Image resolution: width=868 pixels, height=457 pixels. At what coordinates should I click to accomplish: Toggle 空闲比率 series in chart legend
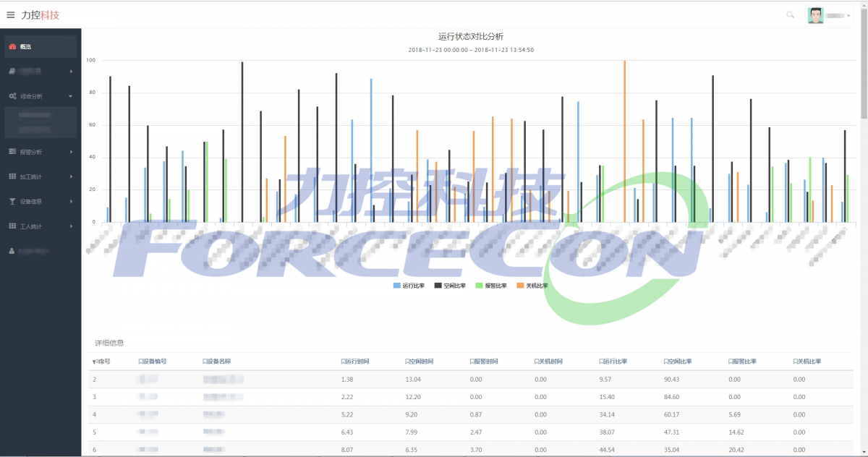pos(451,286)
